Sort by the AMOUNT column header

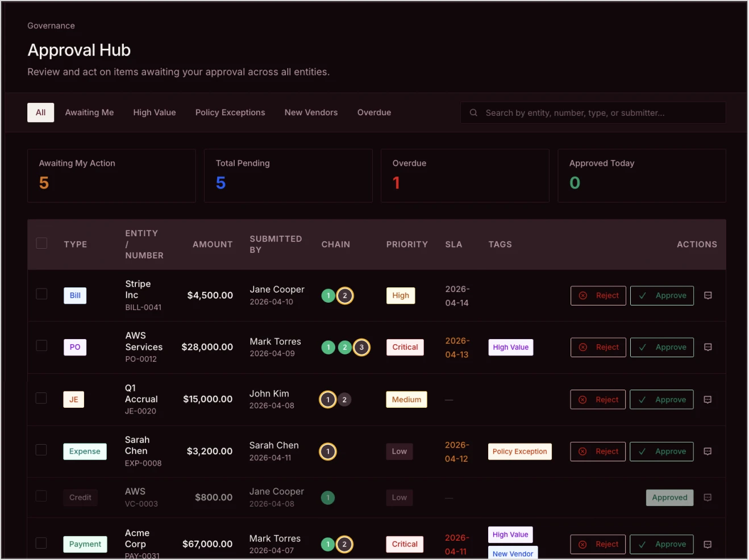pyautogui.click(x=213, y=244)
